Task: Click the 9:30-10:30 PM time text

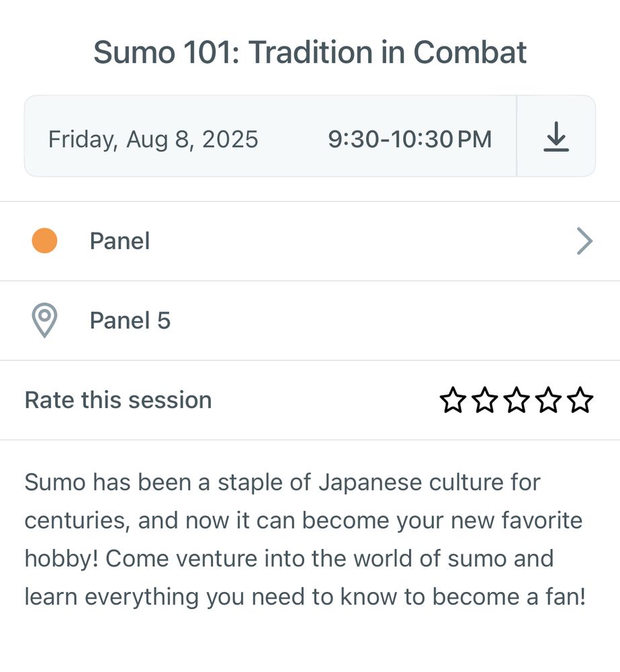Action: click(410, 139)
